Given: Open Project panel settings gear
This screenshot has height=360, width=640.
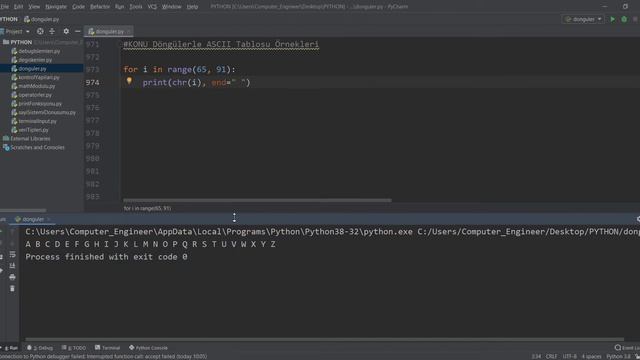Looking at the screenshot, I should pos(66,31).
